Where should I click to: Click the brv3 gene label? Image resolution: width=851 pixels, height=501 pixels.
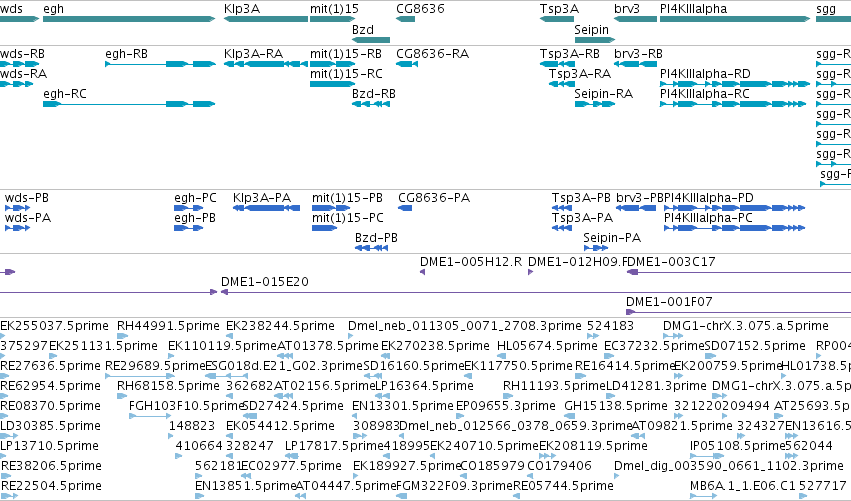pyautogui.click(x=627, y=9)
